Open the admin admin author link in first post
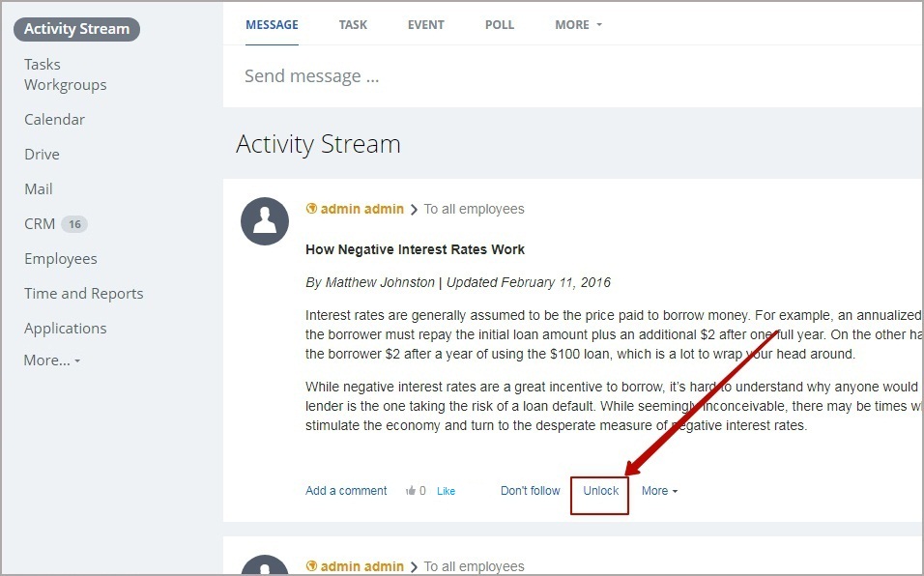 (x=361, y=209)
